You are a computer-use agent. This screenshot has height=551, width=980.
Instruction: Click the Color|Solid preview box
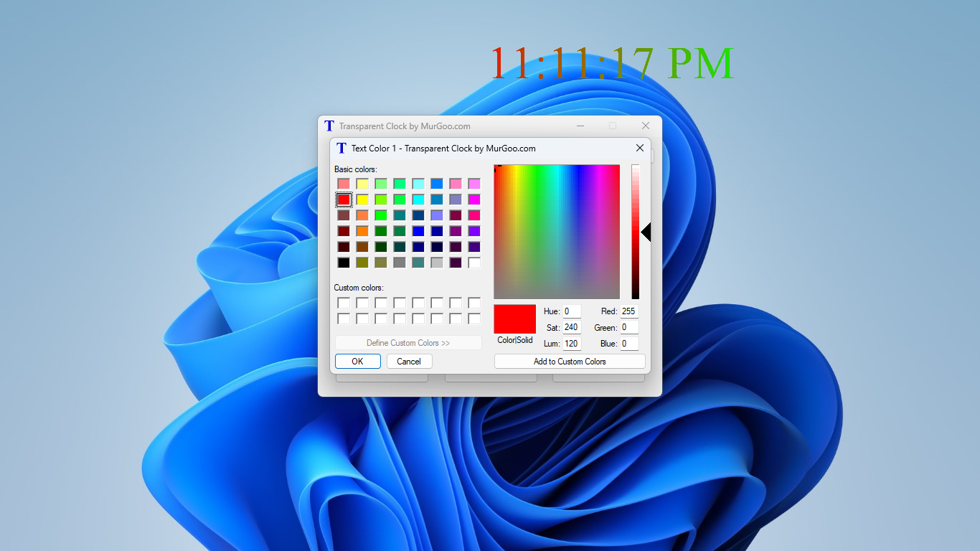(514, 317)
